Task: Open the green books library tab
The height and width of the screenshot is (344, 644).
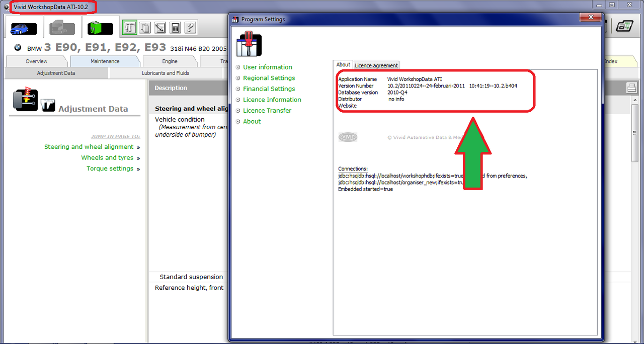Action: tap(100, 28)
